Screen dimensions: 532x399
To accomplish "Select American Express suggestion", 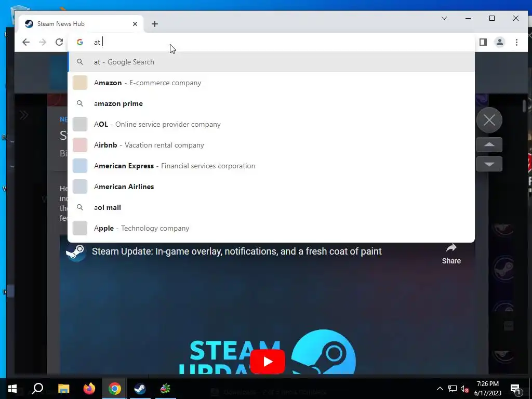I will point(271,166).
